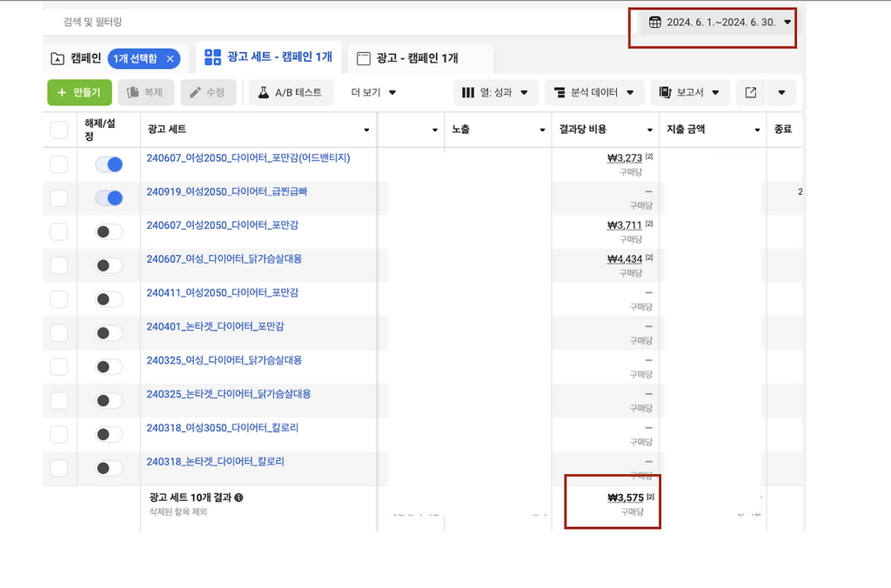891x588 pixels.
Task: Click the calendar icon in date range selector
Action: (654, 22)
